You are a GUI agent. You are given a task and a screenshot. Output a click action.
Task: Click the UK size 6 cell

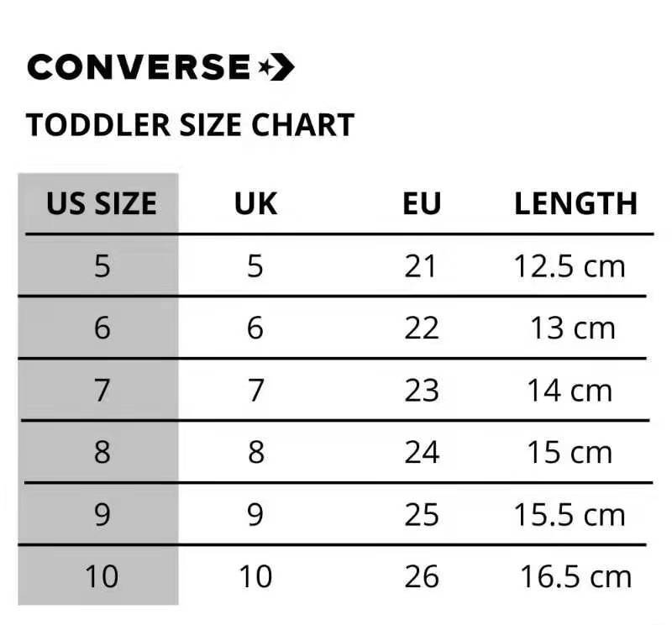click(255, 328)
